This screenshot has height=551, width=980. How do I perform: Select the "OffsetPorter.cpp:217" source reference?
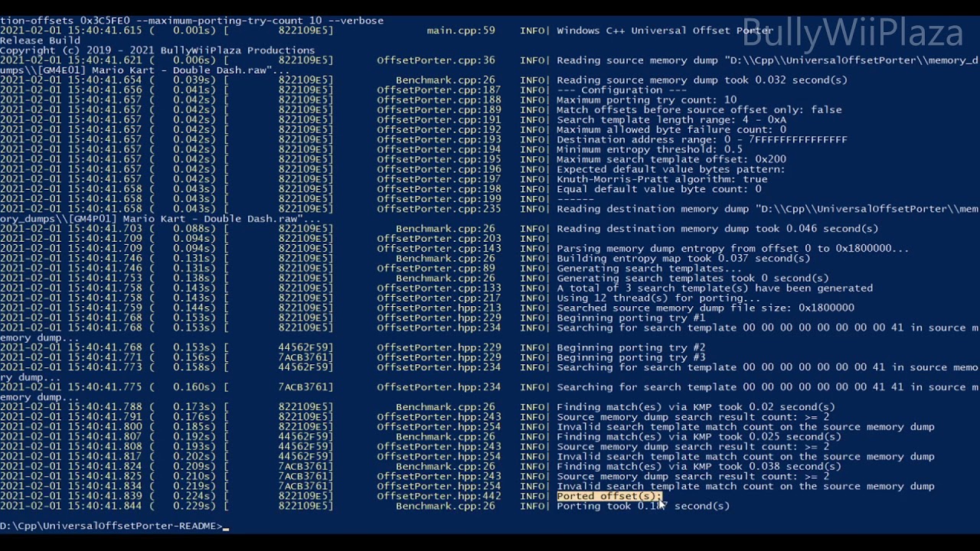(x=439, y=298)
